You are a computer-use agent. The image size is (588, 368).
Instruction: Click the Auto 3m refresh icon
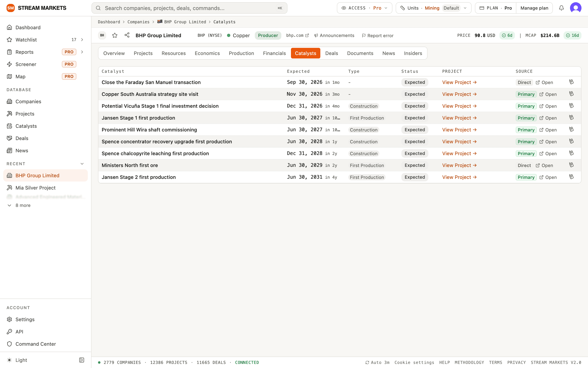pyautogui.click(x=367, y=363)
